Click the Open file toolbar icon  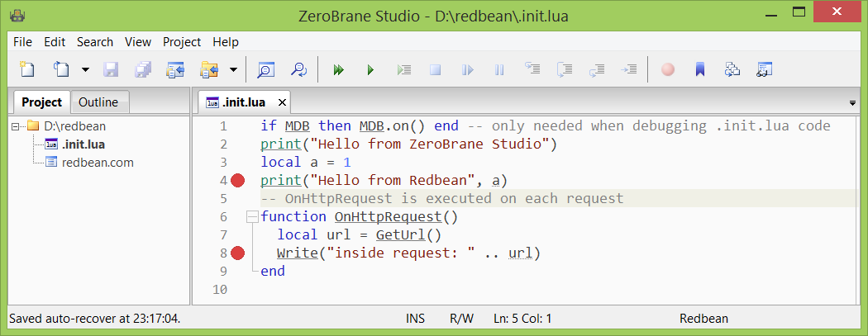(x=61, y=69)
